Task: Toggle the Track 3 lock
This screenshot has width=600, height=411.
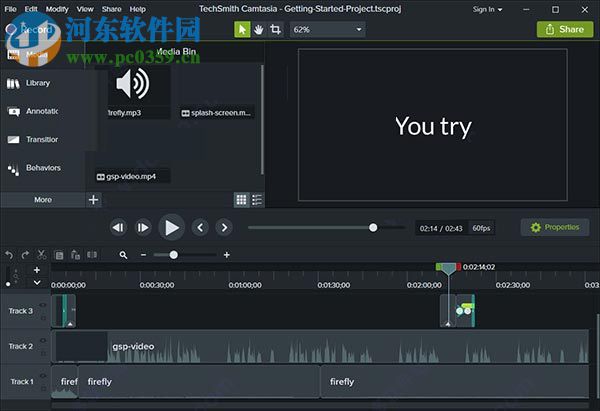Action: 43,318
